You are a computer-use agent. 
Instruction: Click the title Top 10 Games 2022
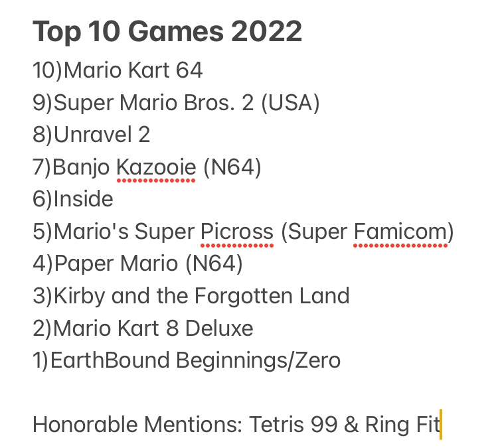167,32
